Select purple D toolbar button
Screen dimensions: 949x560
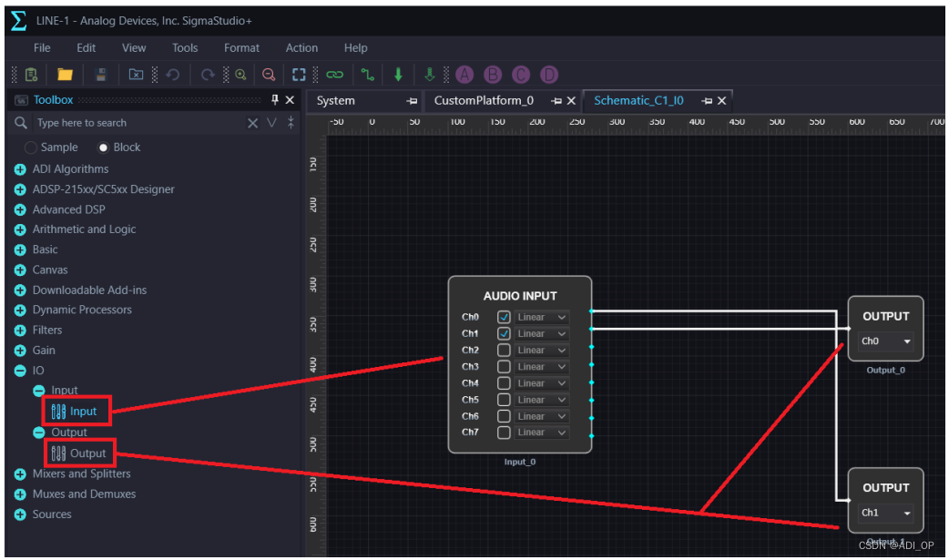pyautogui.click(x=549, y=75)
